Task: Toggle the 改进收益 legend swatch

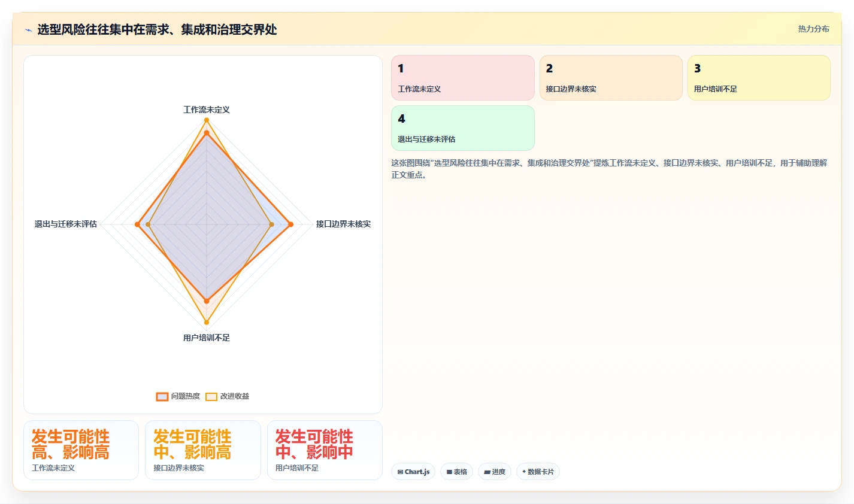Action: click(x=211, y=396)
